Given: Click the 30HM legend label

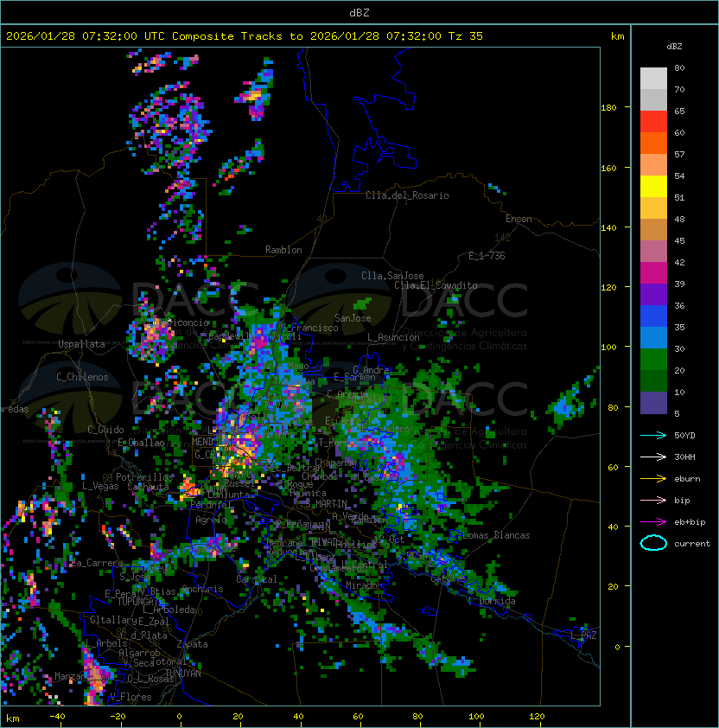Looking at the screenshot, I should 684,457.
